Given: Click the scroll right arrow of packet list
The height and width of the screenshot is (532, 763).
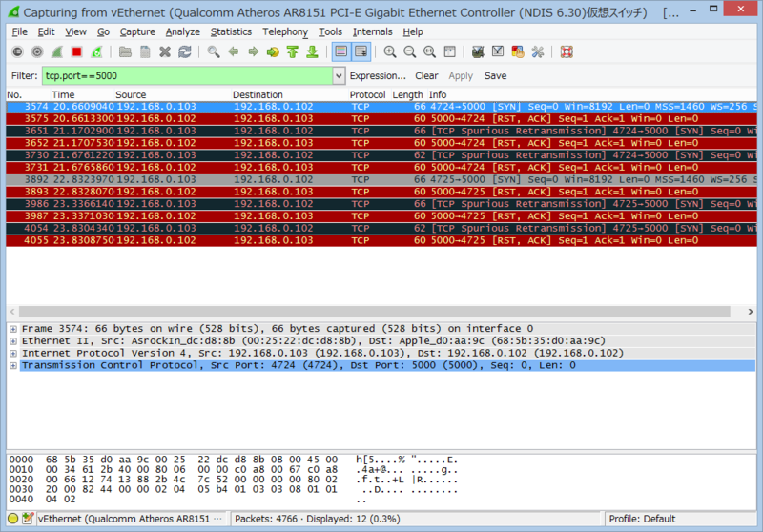Looking at the screenshot, I should (750, 312).
